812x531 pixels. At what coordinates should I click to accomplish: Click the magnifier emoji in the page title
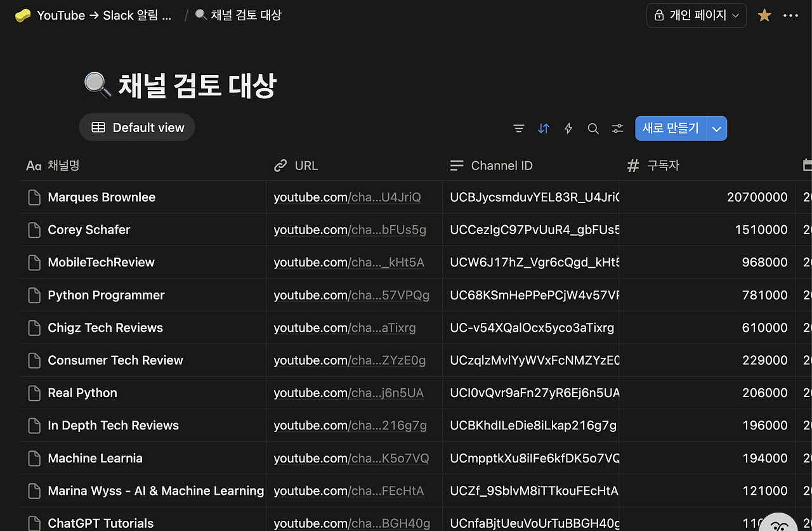click(98, 85)
